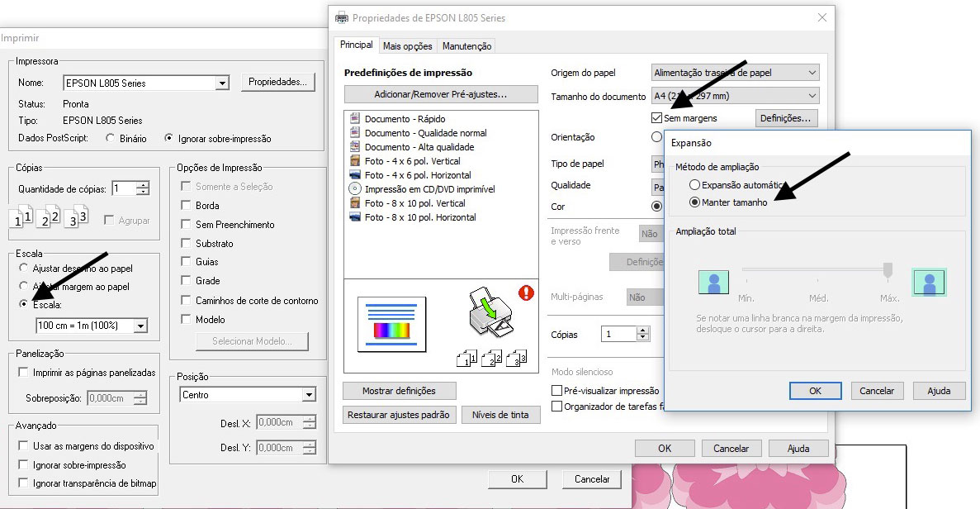Open the Qualidade dropdown
The height and width of the screenshot is (509, 980).
(x=658, y=187)
